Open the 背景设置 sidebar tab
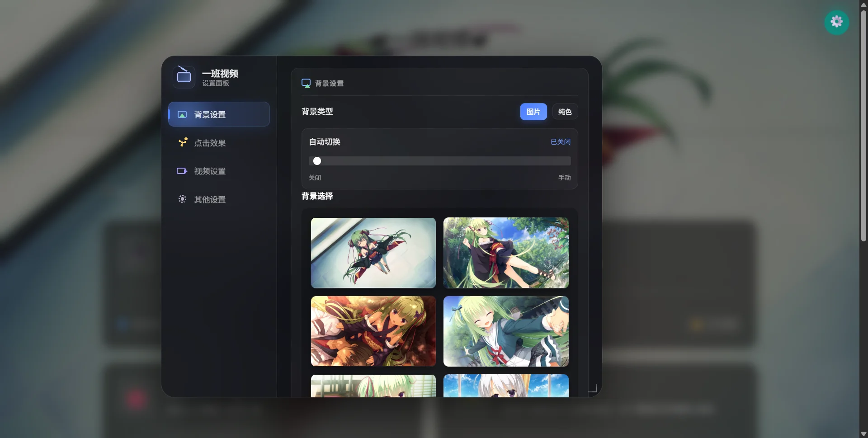The height and width of the screenshot is (438, 868). pos(219,114)
